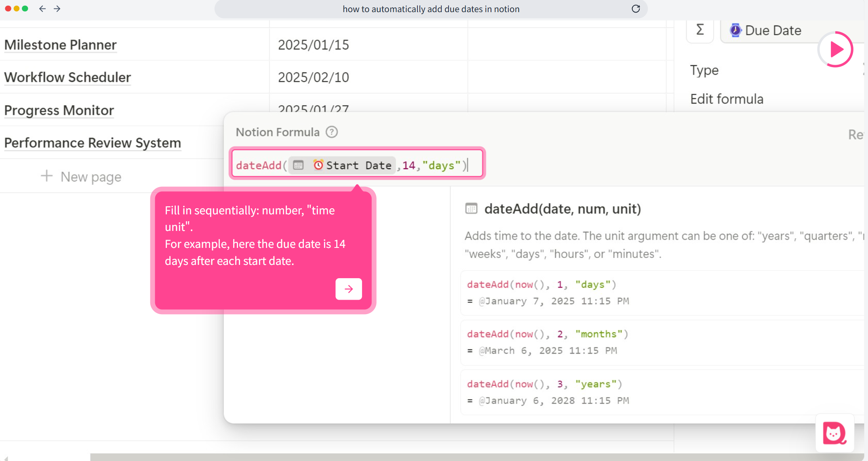
Task: Click the dateAdd(date, num, unit) heading
Action: (563, 209)
